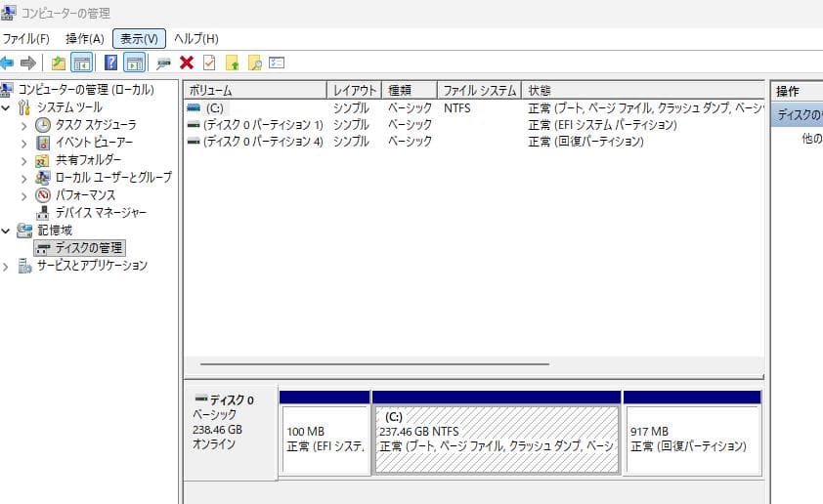Click the Task Scheduler clock icon
The image size is (823, 504).
click(x=43, y=125)
